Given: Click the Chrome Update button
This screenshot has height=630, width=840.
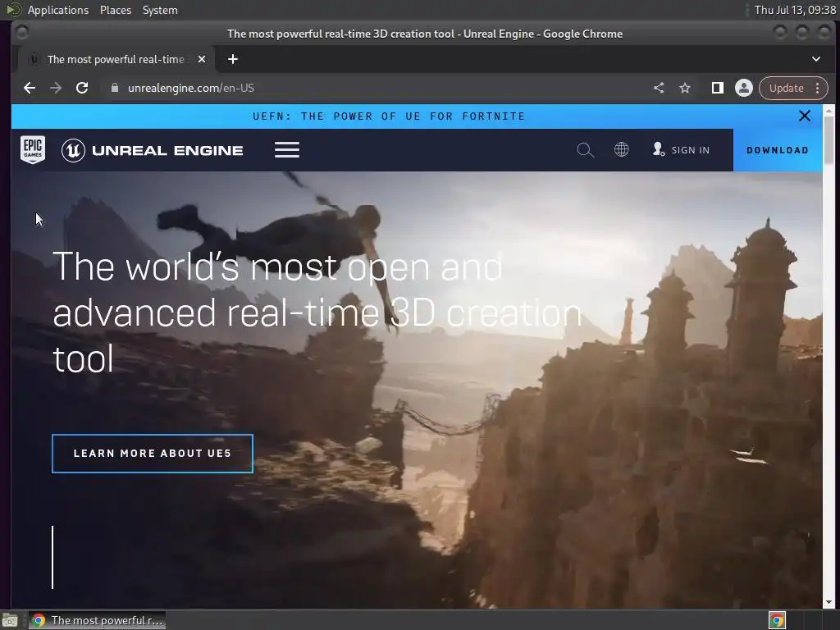Looking at the screenshot, I should click(x=787, y=88).
